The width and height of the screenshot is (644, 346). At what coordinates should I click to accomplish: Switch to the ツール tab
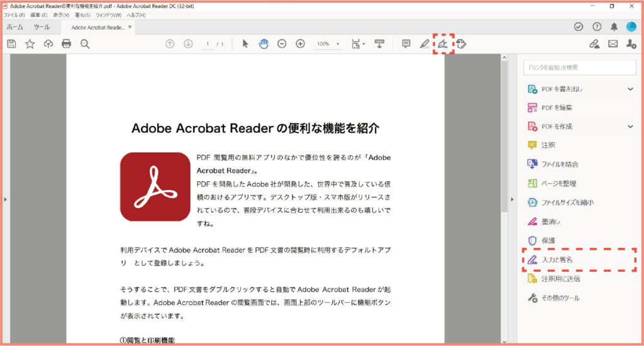coord(42,27)
